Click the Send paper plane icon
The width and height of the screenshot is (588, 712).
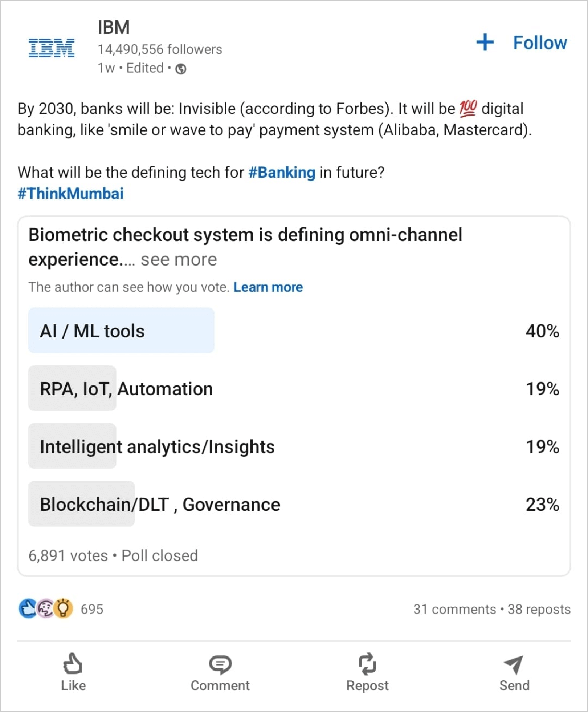(x=514, y=664)
